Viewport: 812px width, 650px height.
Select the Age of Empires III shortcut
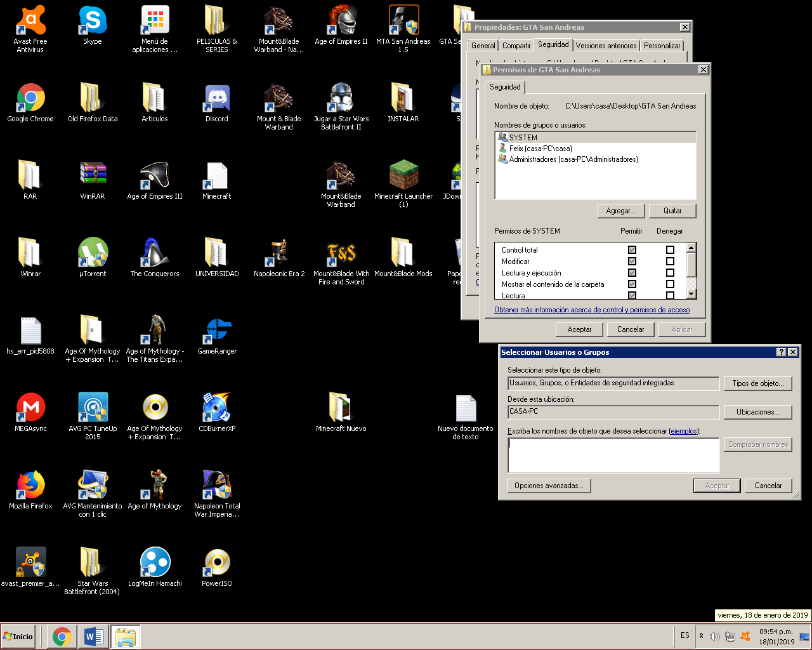click(x=155, y=180)
